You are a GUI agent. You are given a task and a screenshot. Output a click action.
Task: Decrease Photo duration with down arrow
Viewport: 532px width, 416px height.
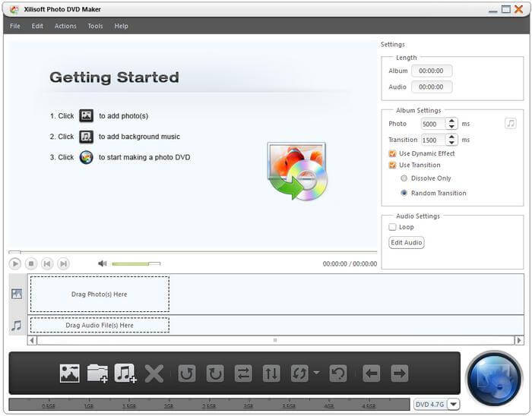tap(451, 127)
